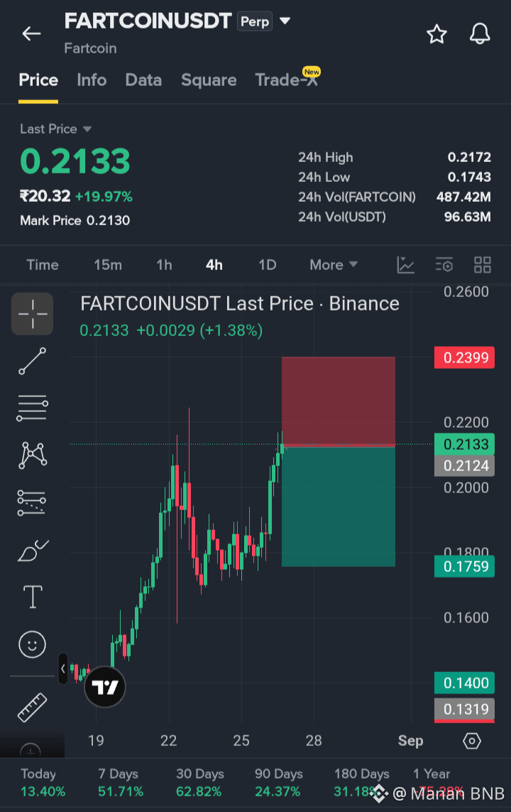Tap the 7 Days 51.71% performance
Image resolution: width=511 pixels, height=812 pixels.
[x=121, y=782]
